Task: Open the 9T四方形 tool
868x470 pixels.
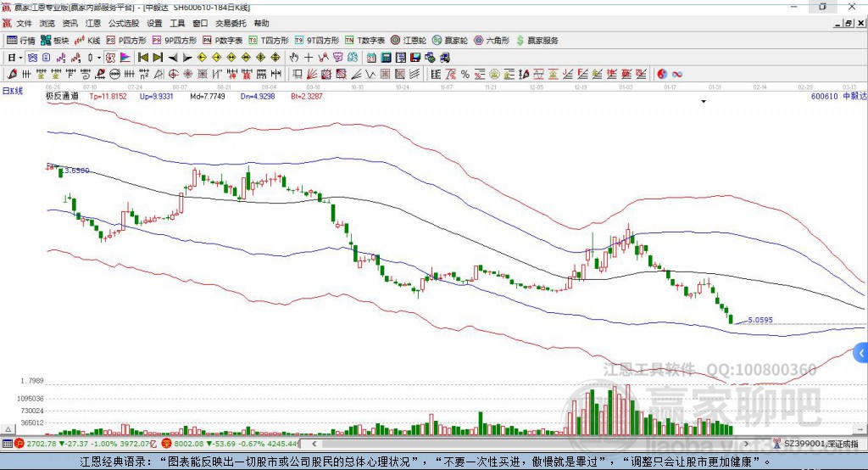Action: [317, 41]
